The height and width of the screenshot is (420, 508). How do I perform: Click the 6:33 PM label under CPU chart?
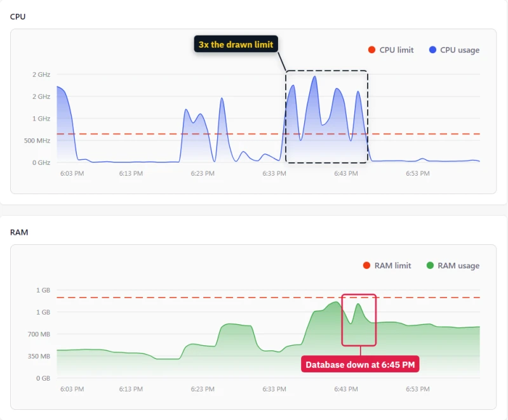click(274, 173)
